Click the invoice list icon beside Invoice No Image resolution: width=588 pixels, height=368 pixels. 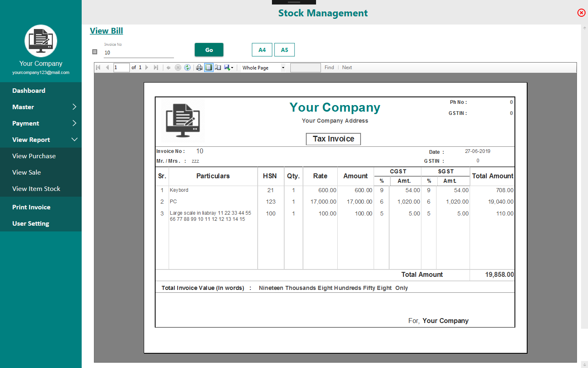click(95, 52)
